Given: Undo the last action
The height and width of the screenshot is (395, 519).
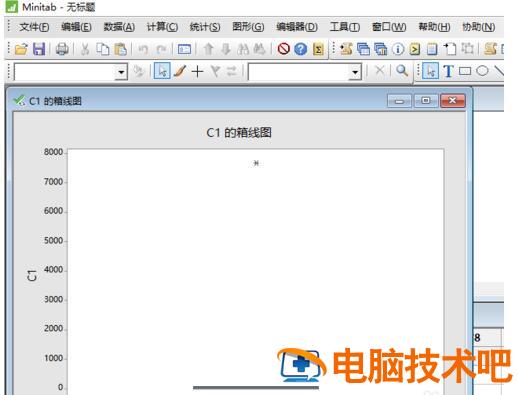Looking at the screenshot, I should pyautogui.click(x=143, y=49).
